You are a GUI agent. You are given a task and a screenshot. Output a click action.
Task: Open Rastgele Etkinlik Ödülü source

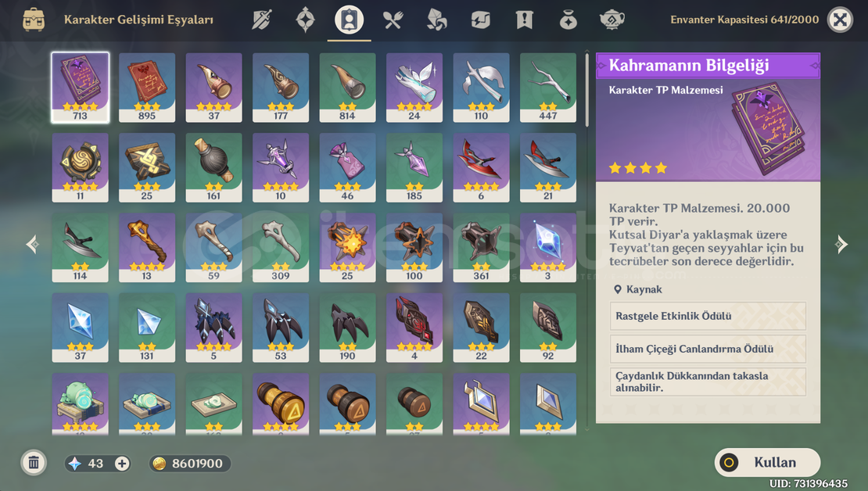708,316
